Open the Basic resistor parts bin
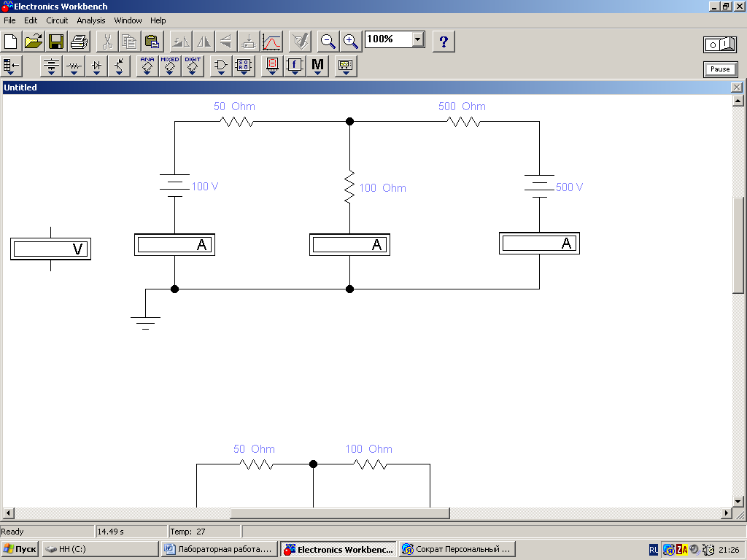Viewport: 747px width, 560px height. pyautogui.click(x=74, y=66)
